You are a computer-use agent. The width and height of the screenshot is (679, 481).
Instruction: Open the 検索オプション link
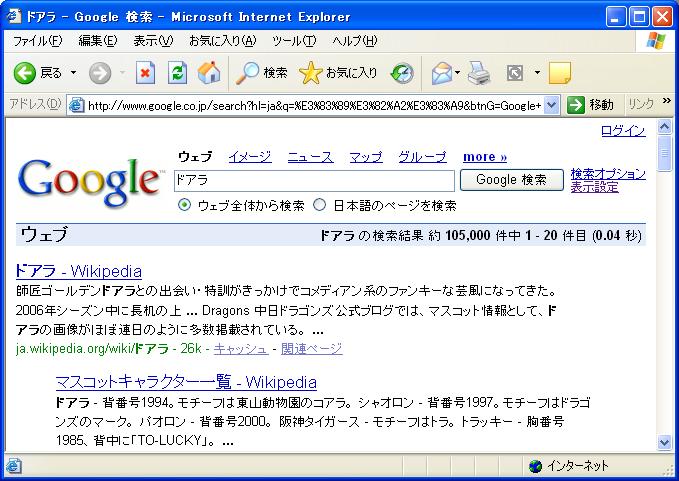pyautogui.click(x=608, y=174)
